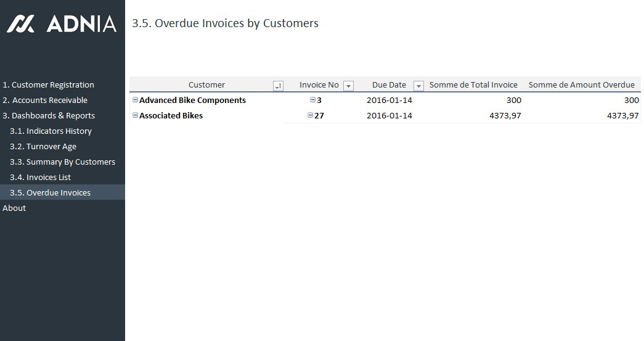Viewport: 644px width, 341px height.
Task: Open Due Date filter dropdown
Action: 418,86
